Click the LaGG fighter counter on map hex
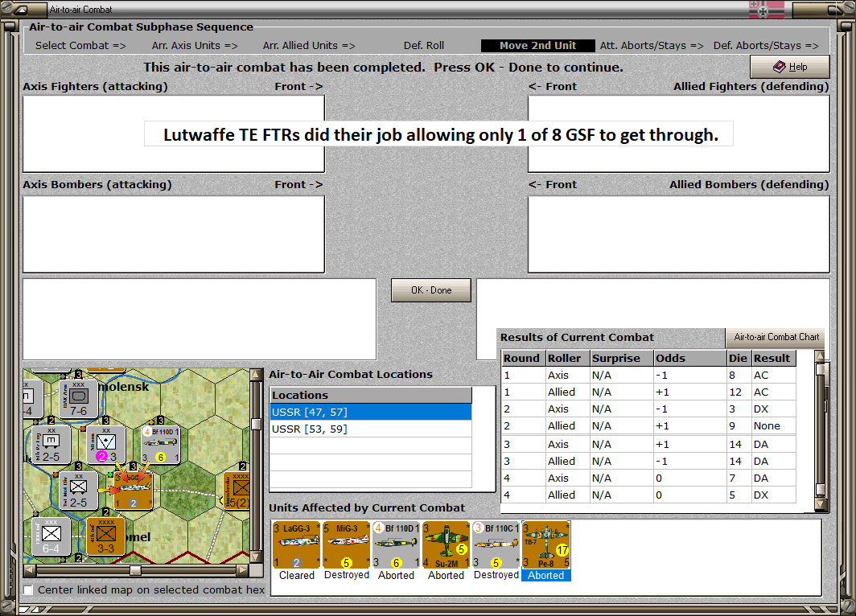856x616 pixels. coord(134,490)
